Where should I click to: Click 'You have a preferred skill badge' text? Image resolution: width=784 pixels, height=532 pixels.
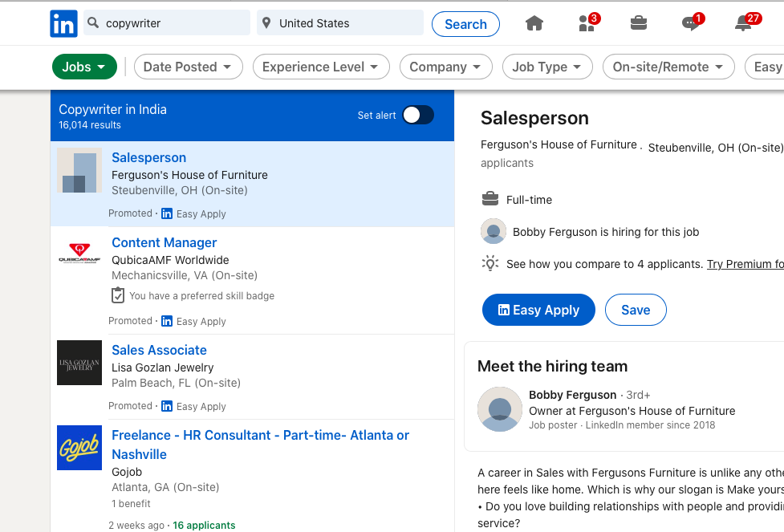201,295
